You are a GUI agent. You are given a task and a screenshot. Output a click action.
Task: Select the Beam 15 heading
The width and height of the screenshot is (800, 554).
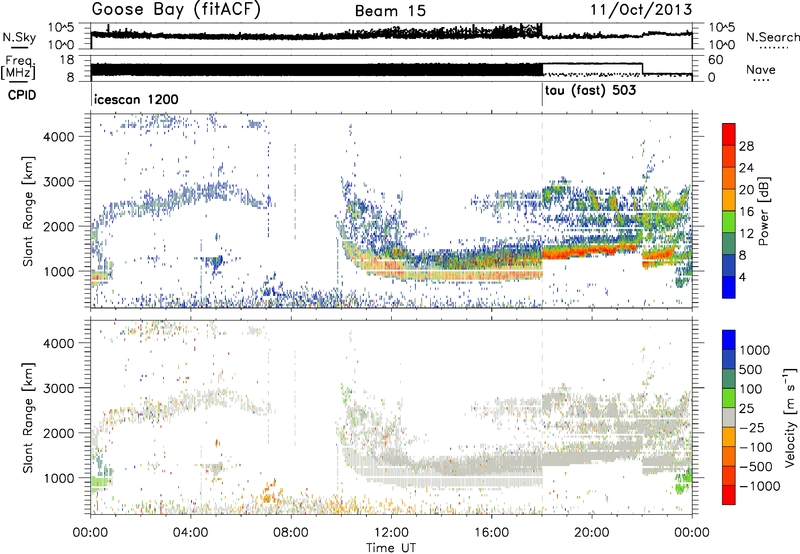coord(390,11)
